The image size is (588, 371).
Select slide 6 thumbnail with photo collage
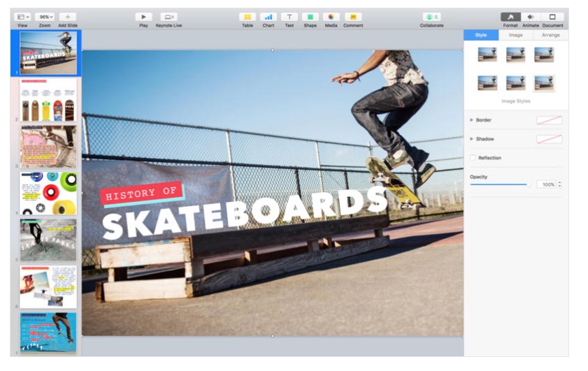48,287
